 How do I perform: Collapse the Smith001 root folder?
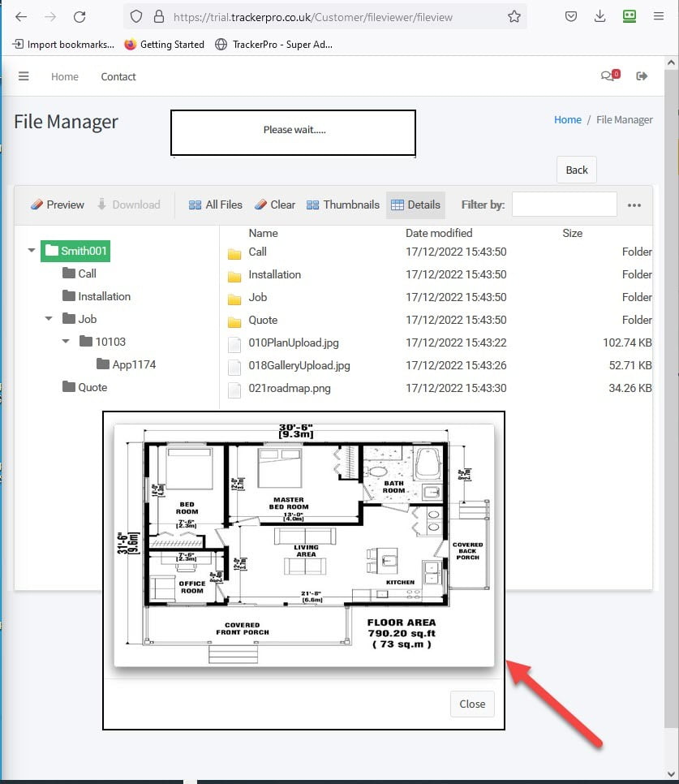click(x=32, y=251)
